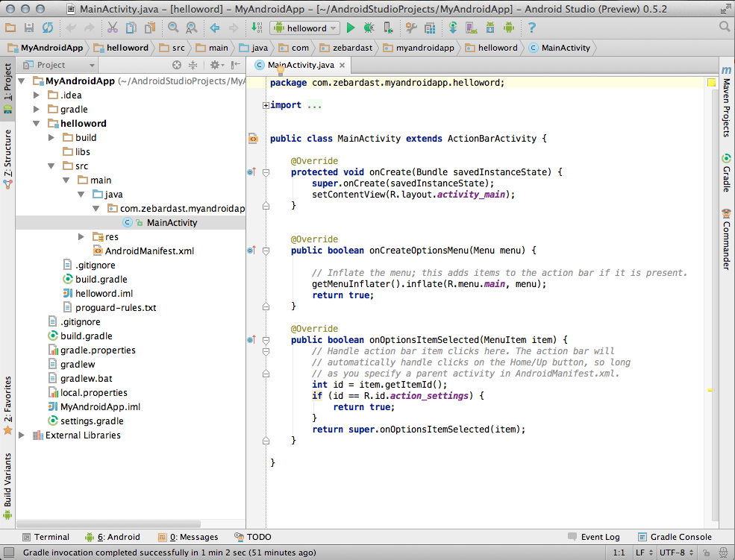This screenshot has height=560, width=735.
Task: Click the Debug bug icon
Action: (369, 28)
